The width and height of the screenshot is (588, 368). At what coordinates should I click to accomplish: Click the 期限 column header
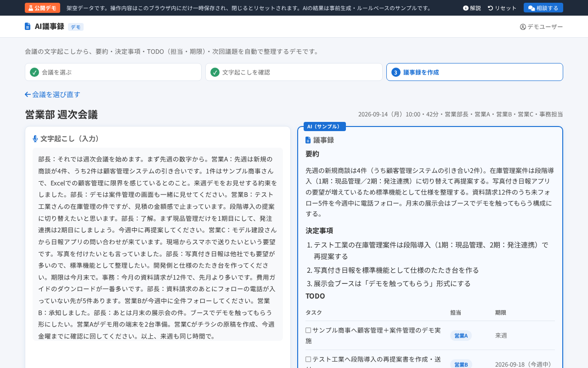click(501, 312)
